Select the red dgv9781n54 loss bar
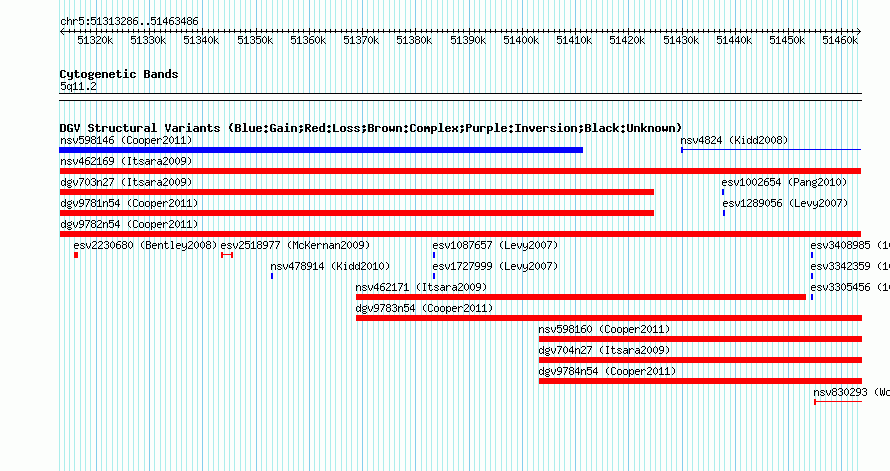Image resolution: width=890 pixels, height=471 pixels. pos(356,213)
